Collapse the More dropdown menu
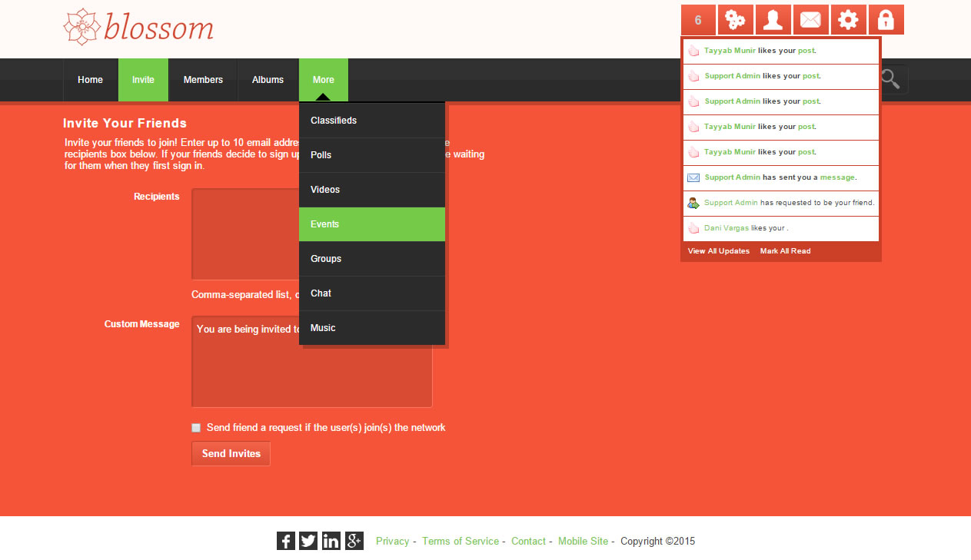Image resolution: width=971 pixels, height=560 pixels. coord(323,80)
